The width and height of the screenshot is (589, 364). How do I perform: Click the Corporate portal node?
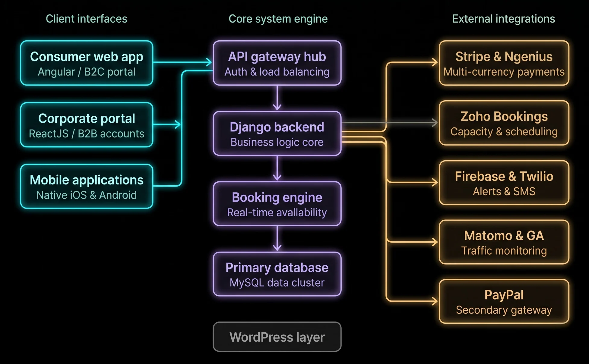[87, 125]
